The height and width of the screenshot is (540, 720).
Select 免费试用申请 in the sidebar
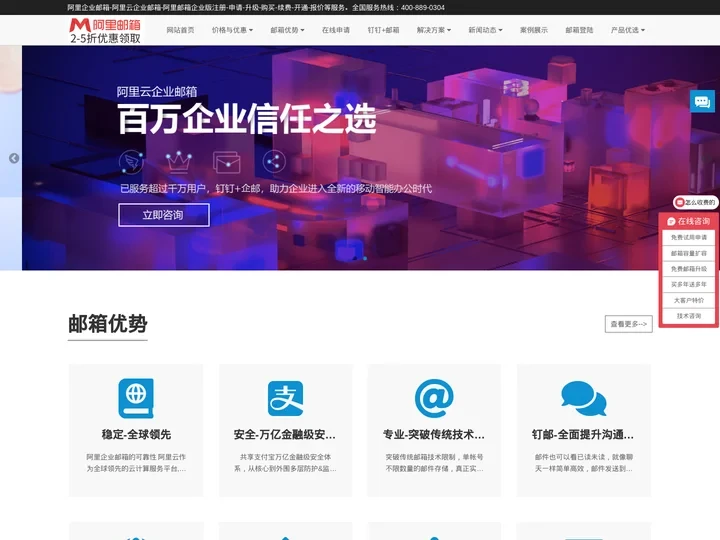(688, 237)
